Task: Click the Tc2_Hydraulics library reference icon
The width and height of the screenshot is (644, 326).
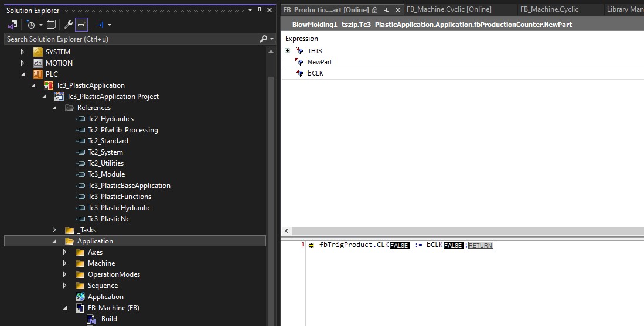Action: (x=80, y=119)
